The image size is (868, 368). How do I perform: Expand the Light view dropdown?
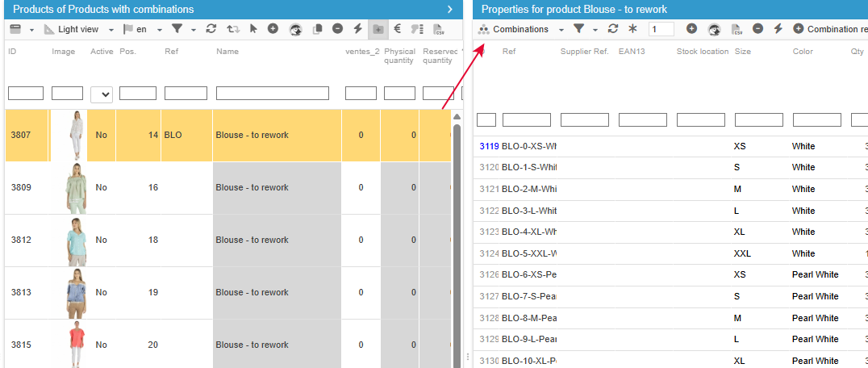(x=111, y=30)
